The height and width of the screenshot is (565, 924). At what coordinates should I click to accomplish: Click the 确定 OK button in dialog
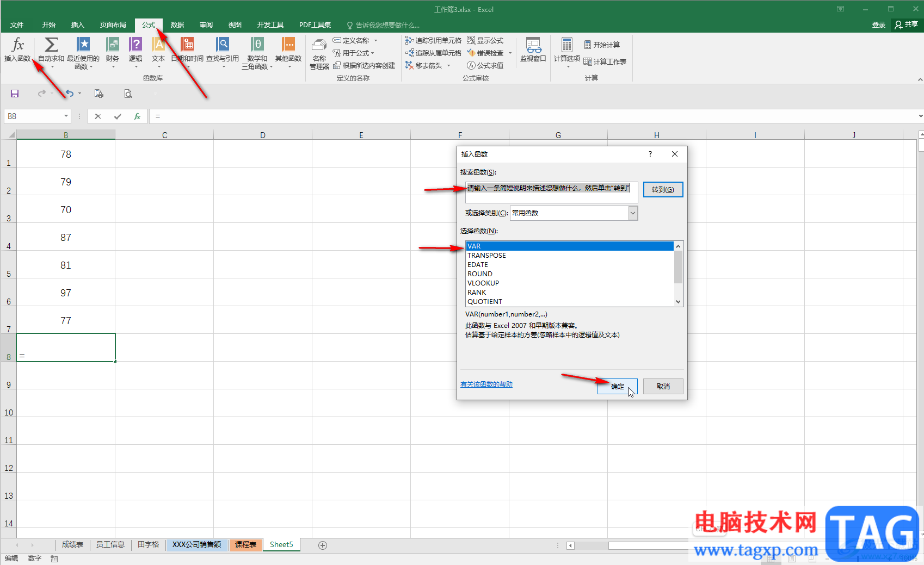click(x=617, y=386)
